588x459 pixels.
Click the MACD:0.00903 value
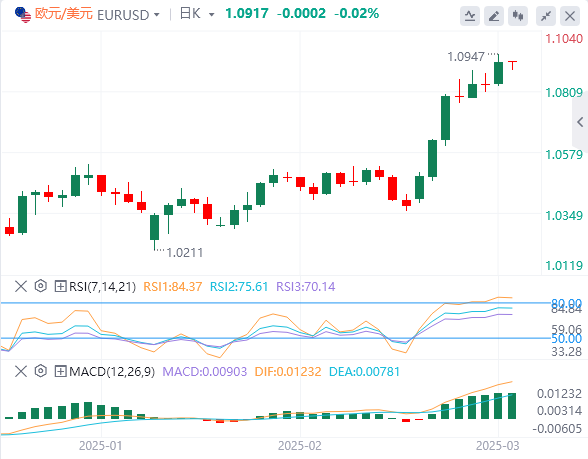(205, 372)
